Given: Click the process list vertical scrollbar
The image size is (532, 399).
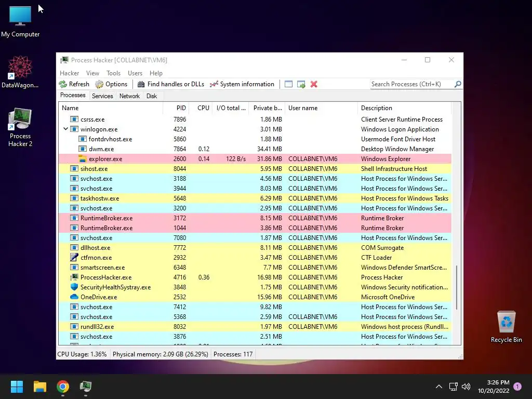Looking at the screenshot, I should pos(457,287).
